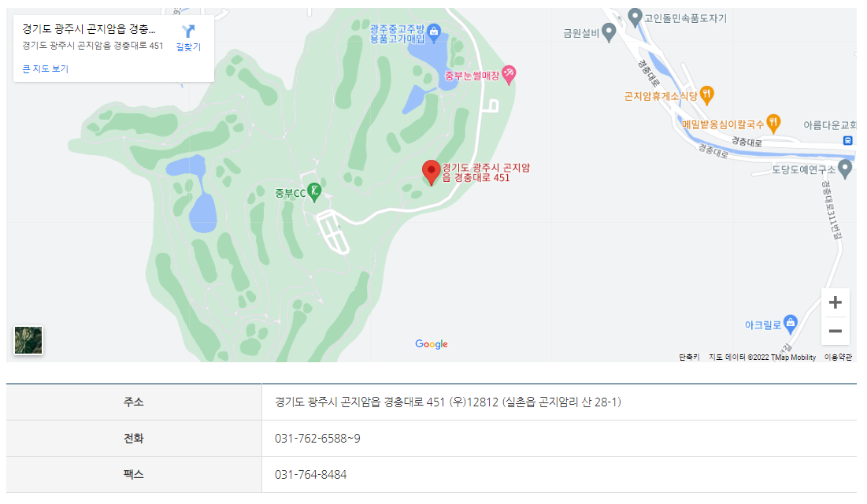Switch to satellite view thumbnail

pos(28,340)
